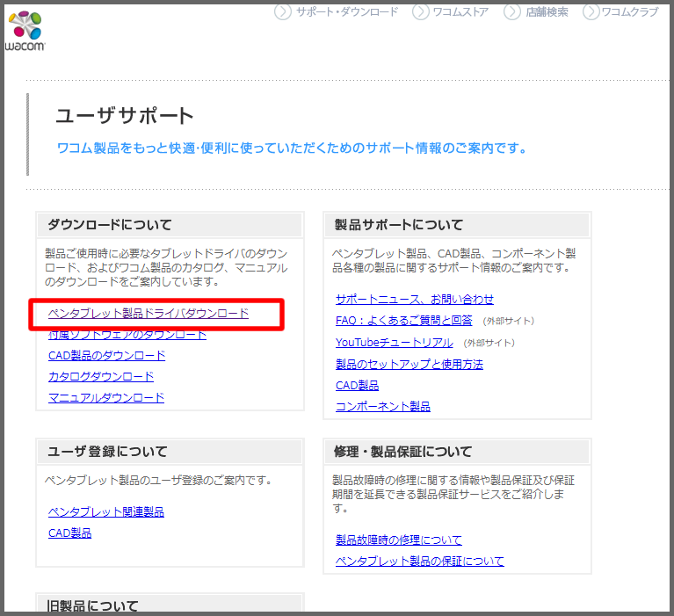Open ペンタブレット関連製品 link

point(106,511)
